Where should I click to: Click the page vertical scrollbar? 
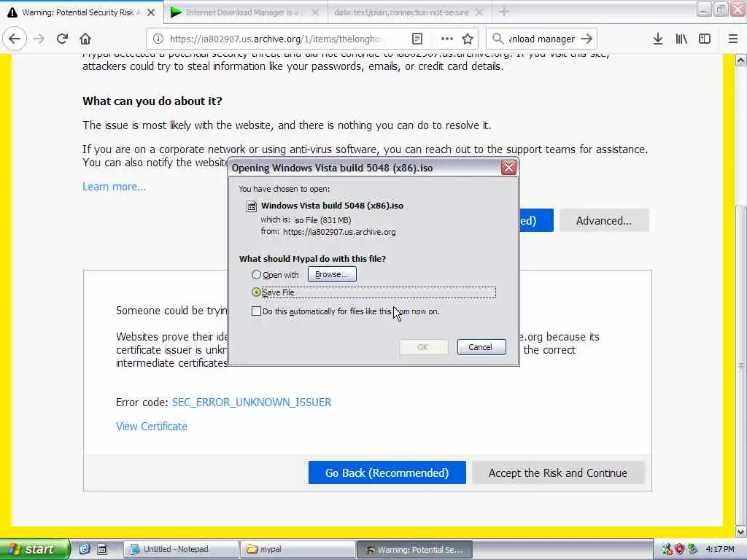[740, 366]
